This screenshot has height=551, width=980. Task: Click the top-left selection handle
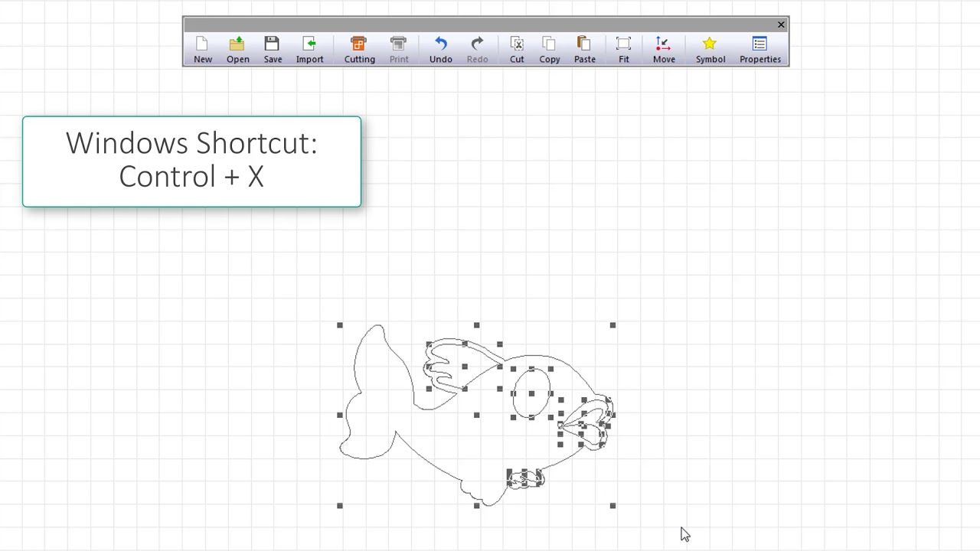[340, 325]
